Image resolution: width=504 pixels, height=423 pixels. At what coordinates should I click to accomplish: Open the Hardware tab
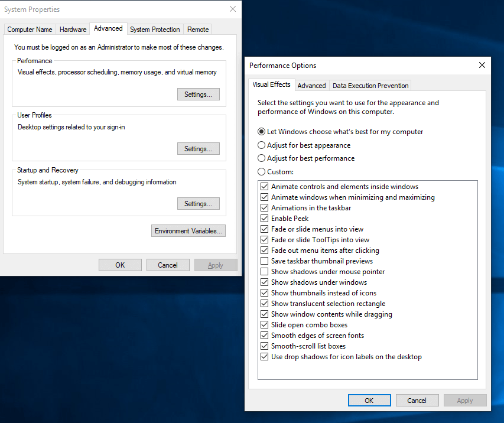coord(72,29)
